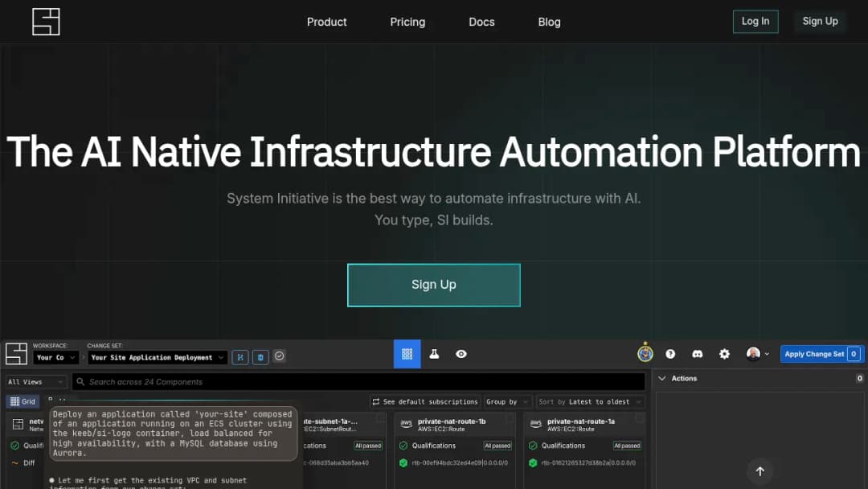Collapse the Actions panel chevron

coord(662,378)
